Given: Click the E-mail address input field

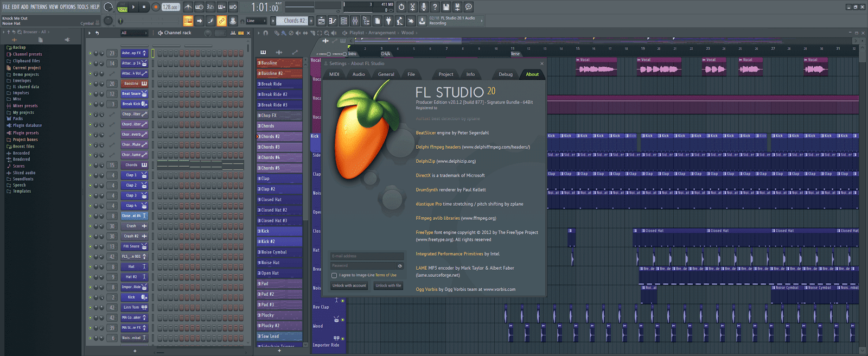Looking at the screenshot, I should [367, 256].
